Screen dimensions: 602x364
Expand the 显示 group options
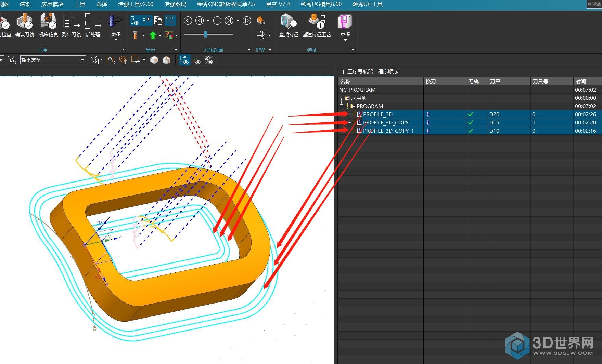click(176, 50)
